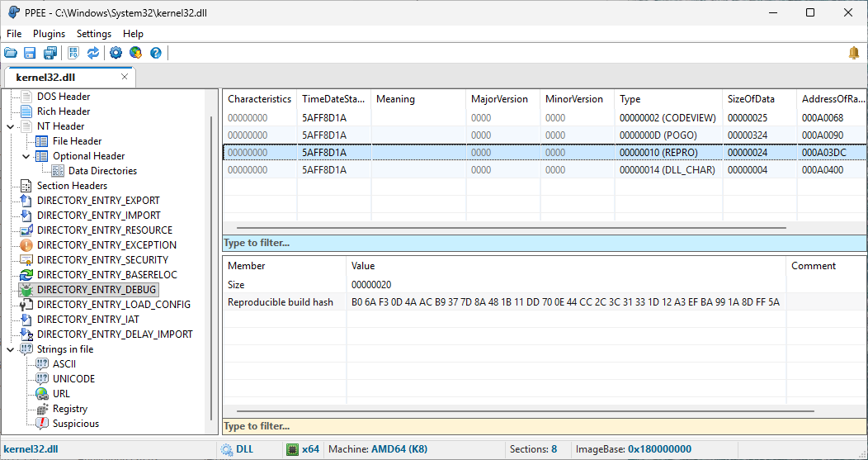
Task: Click the Member column header
Action: click(285, 266)
